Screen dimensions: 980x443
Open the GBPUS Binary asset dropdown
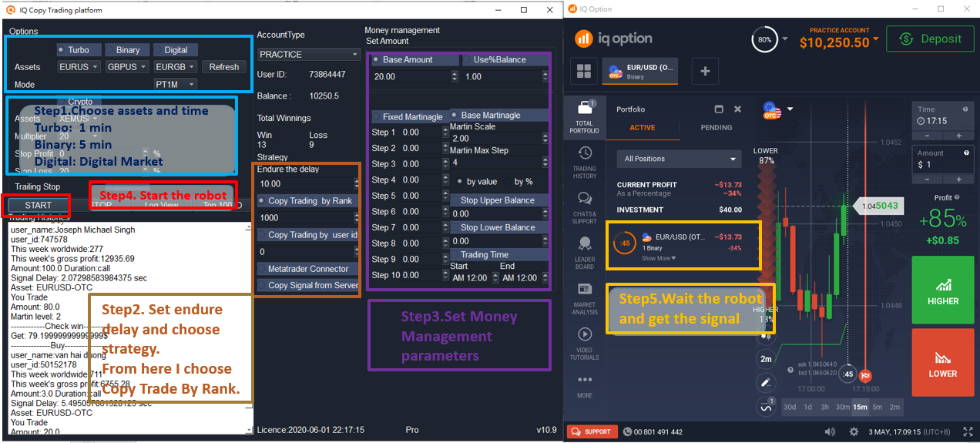(x=127, y=67)
